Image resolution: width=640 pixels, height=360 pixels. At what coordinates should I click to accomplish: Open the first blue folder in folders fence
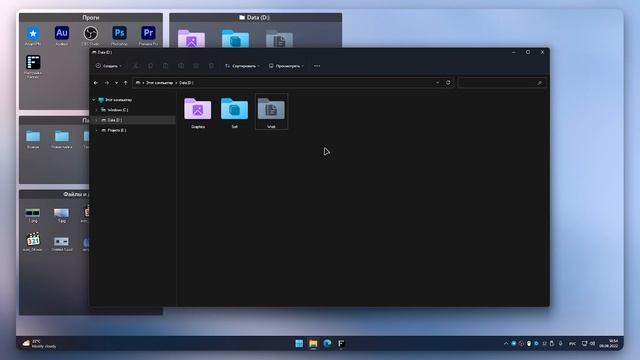(33, 139)
